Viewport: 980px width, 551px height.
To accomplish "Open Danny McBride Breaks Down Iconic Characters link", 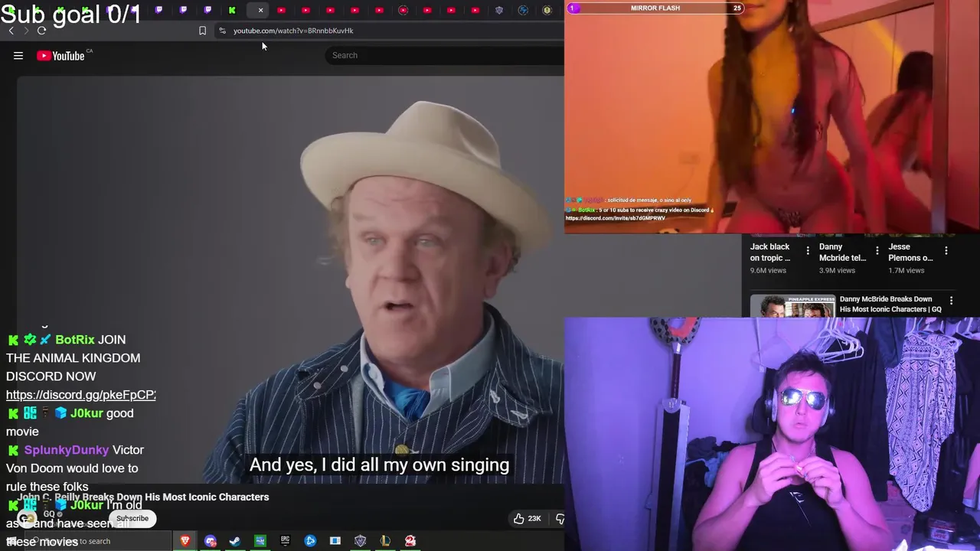I will pos(890,304).
